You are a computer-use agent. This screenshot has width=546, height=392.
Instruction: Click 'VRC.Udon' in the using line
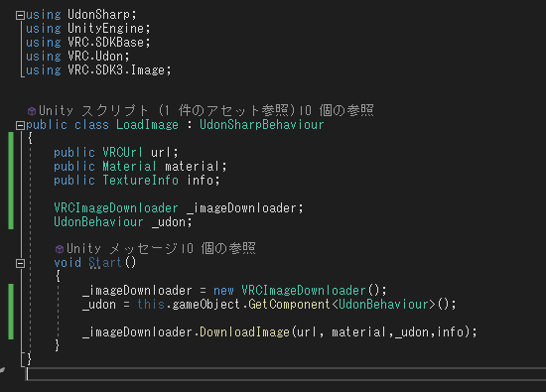click(94, 57)
